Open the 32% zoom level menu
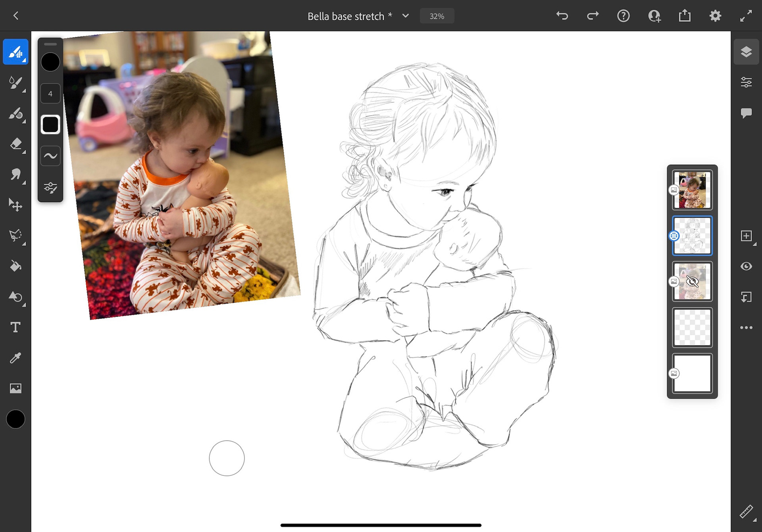 [x=437, y=16]
